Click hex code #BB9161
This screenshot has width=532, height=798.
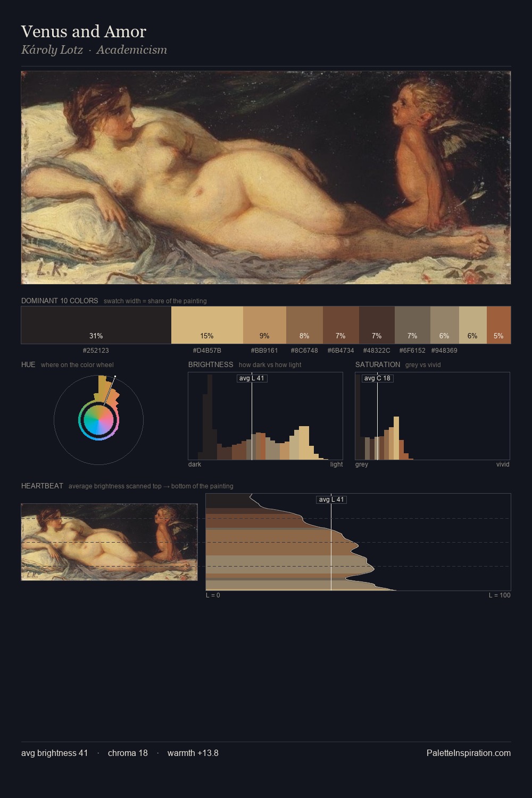pos(264,351)
